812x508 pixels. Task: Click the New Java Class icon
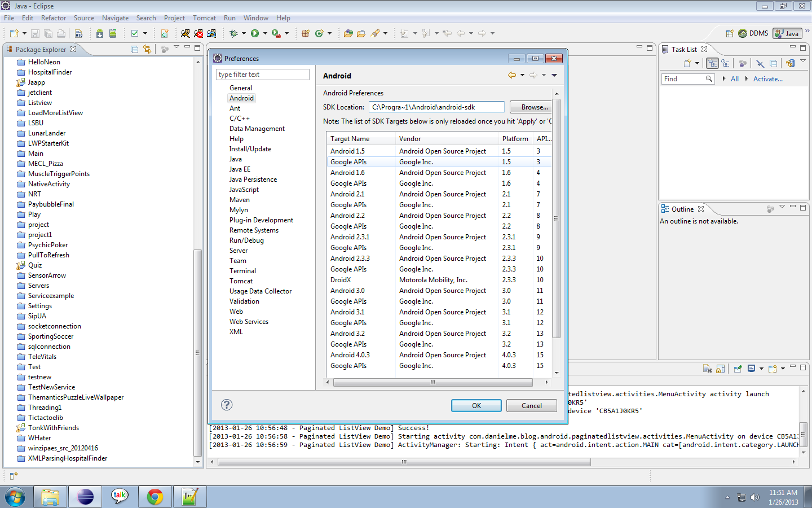(x=319, y=33)
